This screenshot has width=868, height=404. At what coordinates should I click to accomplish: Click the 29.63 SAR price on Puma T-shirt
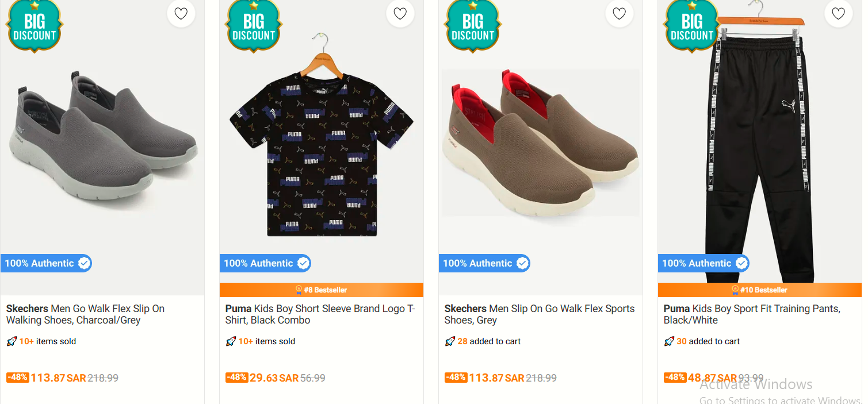coord(274,378)
